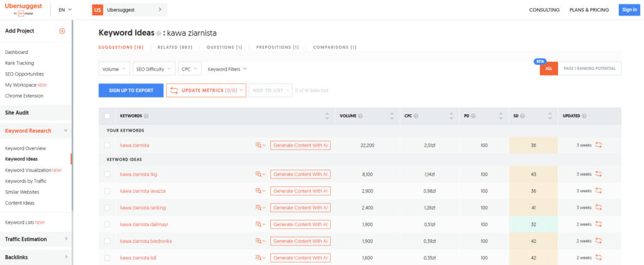Image resolution: width=644 pixels, height=265 pixels.
Task: Refresh metrics for kawa ziarnista ranking row
Action: [599, 208]
